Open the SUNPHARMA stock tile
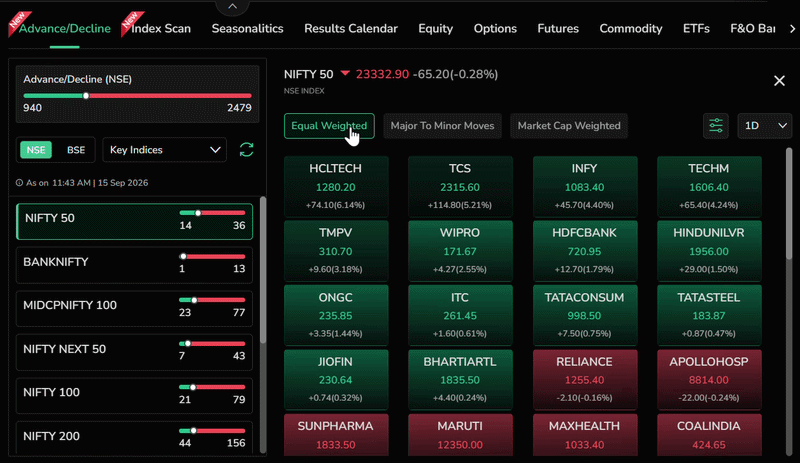This screenshot has width=800, height=463. [x=336, y=435]
